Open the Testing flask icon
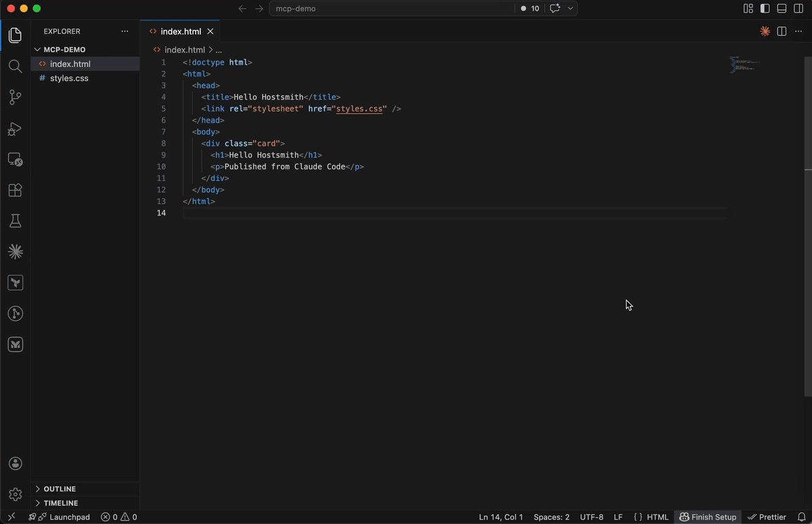 [x=15, y=221]
